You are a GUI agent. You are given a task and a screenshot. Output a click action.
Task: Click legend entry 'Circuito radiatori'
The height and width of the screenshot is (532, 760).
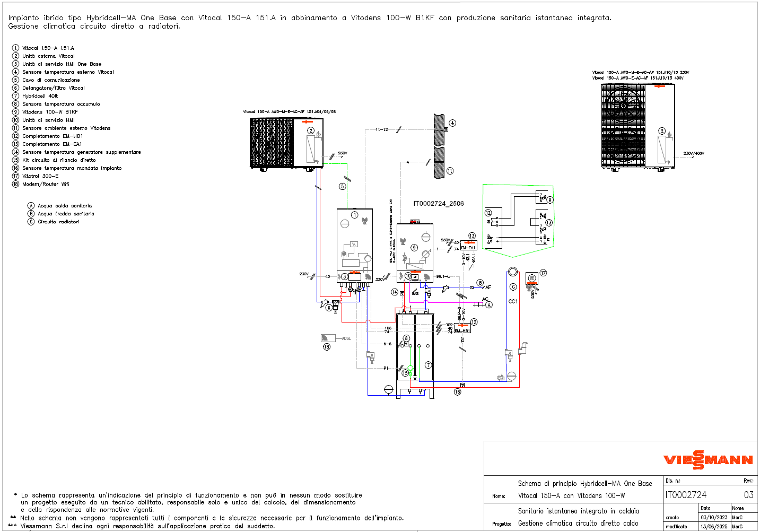58,222
